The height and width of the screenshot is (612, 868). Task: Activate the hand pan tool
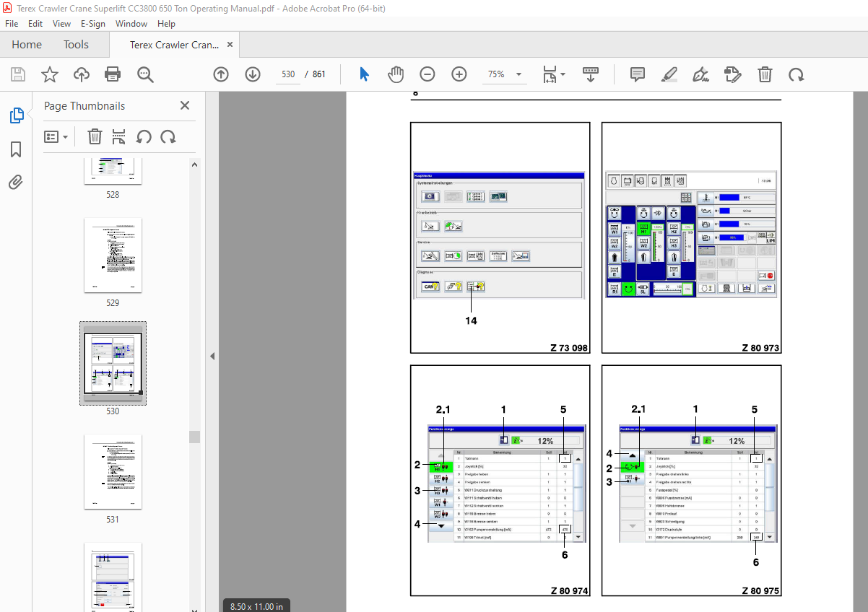coord(396,74)
